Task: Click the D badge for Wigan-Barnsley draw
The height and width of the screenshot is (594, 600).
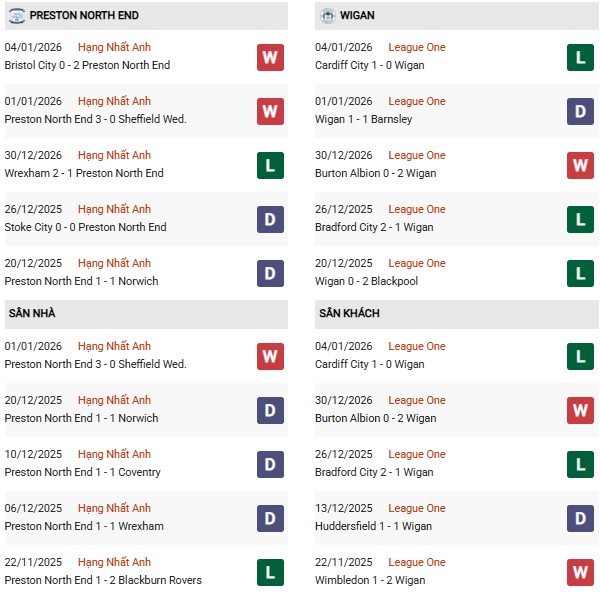Action: click(581, 111)
